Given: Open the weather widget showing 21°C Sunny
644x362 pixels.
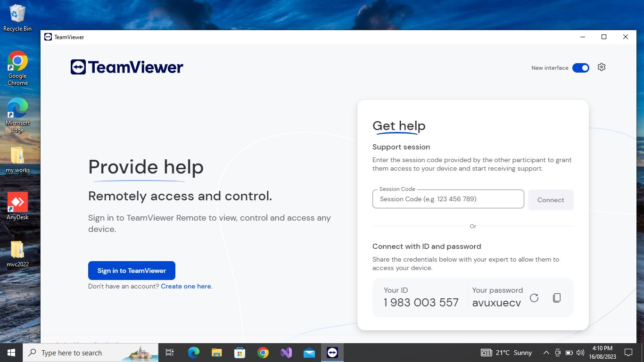Looking at the screenshot, I should coord(507,353).
